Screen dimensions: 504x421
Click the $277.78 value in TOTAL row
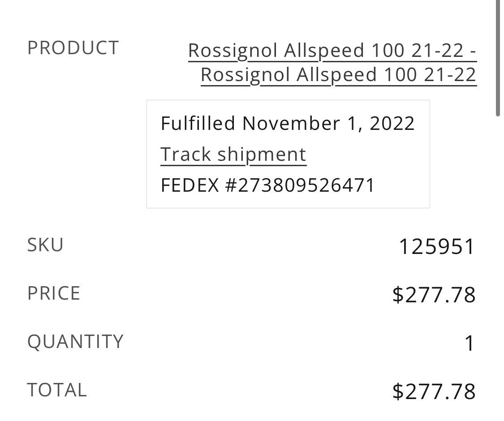coord(434,391)
